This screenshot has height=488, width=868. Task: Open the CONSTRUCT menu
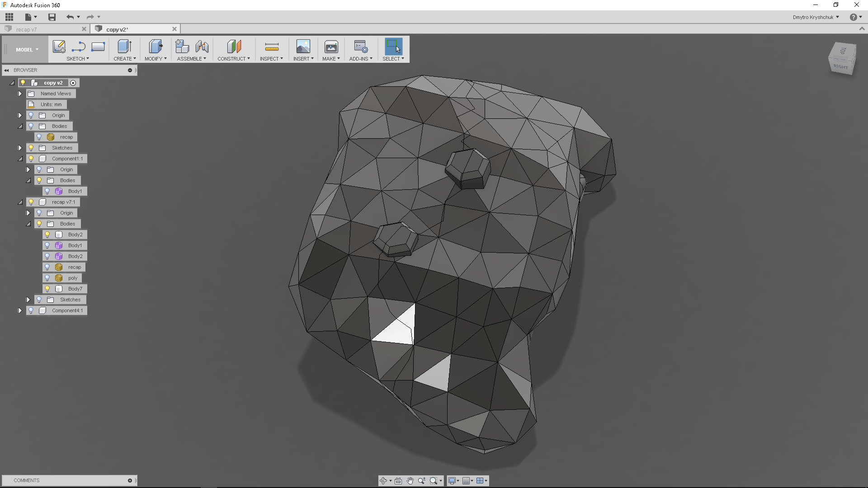point(234,59)
